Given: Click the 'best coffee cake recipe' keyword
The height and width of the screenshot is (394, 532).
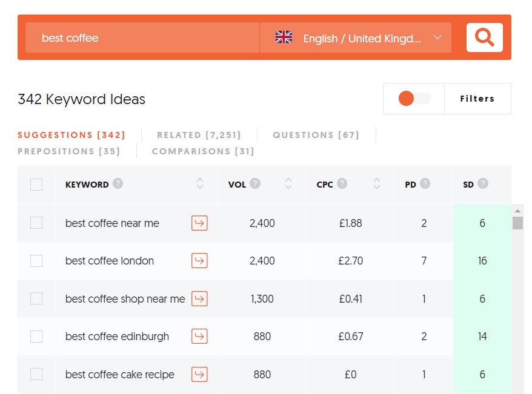Looking at the screenshot, I should (120, 375).
